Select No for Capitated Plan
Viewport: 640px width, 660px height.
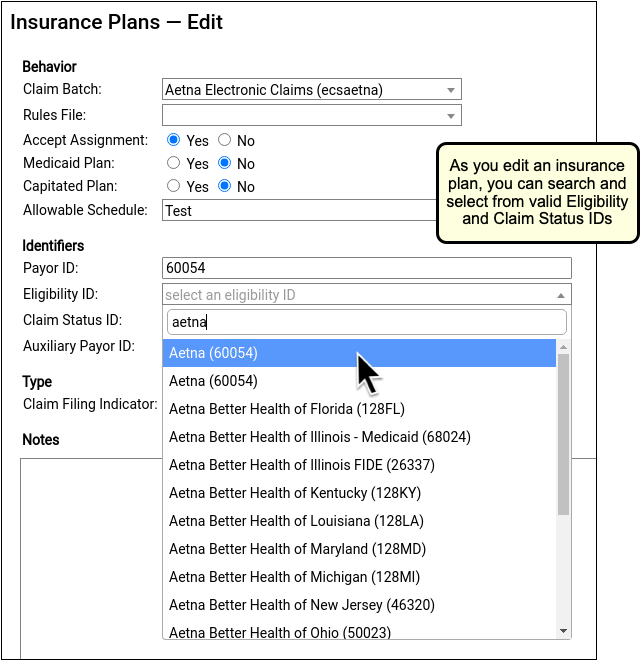pos(224,186)
